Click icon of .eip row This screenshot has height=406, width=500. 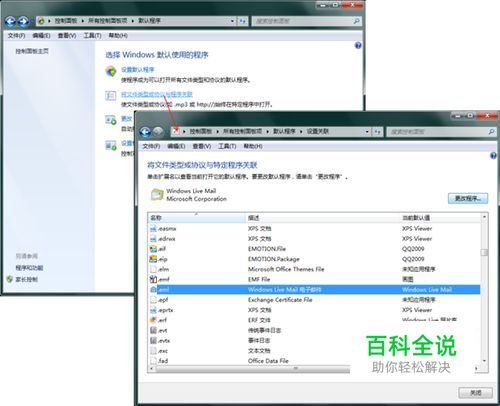point(153,259)
